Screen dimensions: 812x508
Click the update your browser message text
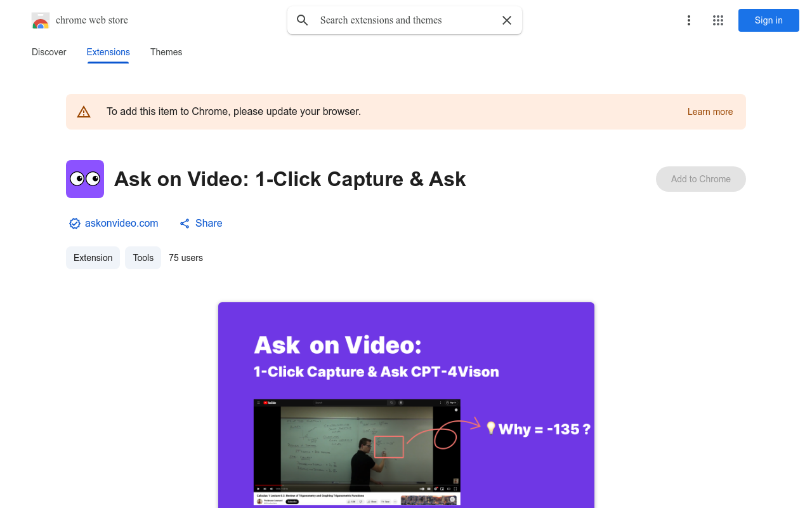pos(234,112)
